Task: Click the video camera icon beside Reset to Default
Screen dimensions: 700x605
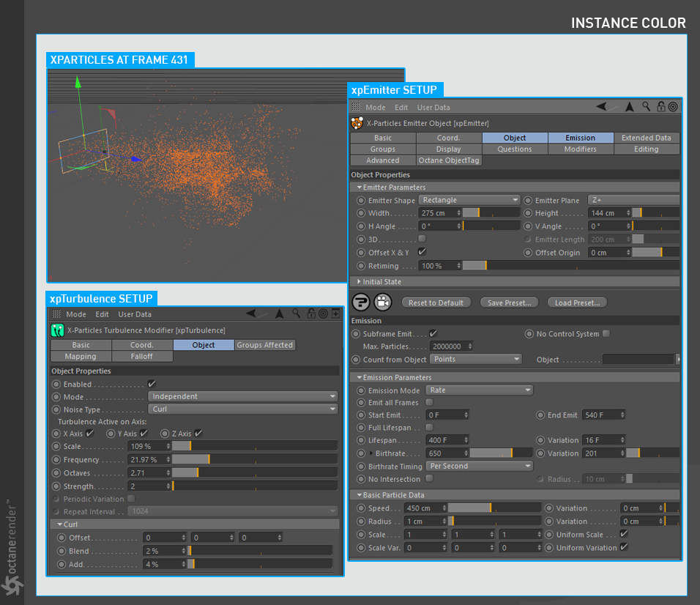Action: click(x=383, y=302)
